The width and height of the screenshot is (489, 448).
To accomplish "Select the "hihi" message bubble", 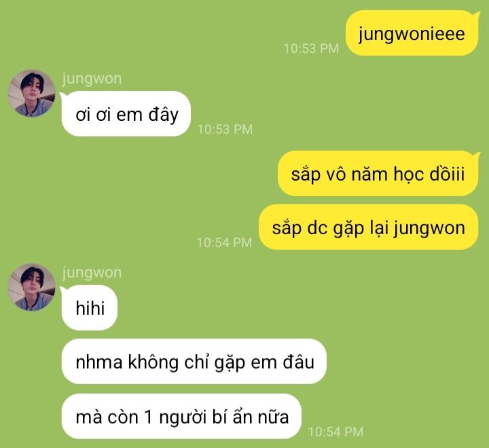I will pyautogui.click(x=90, y=307).
